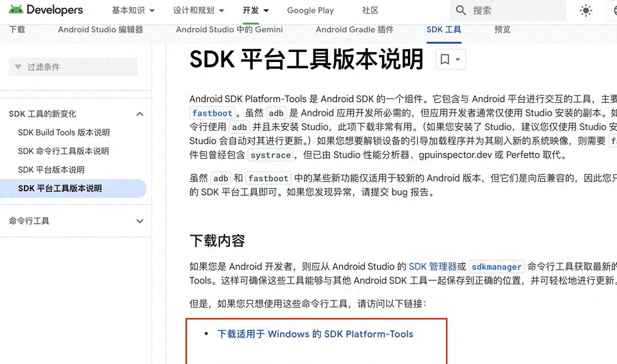
Task: Select the SDK 工具 tab
Action: coord(444,29)
